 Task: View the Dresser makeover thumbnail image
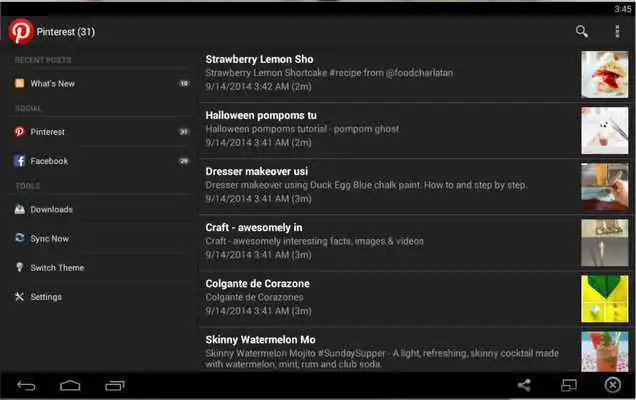(604, 186)
